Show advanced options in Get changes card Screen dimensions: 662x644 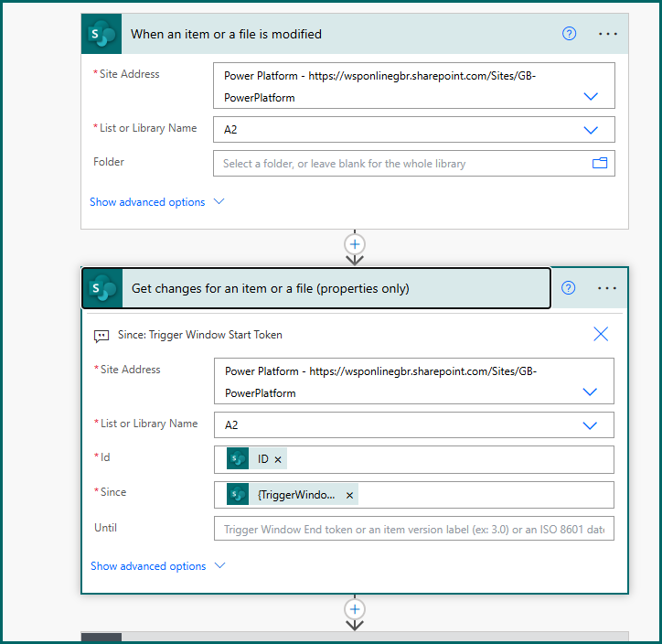coord(157,566)
